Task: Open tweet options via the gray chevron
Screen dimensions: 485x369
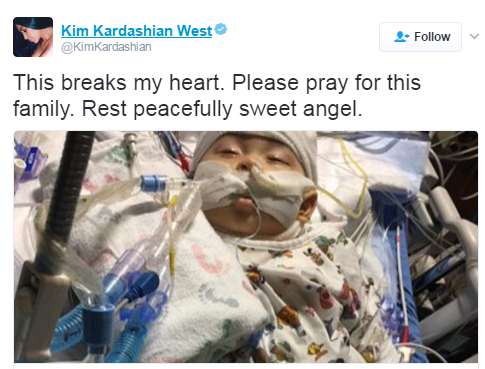Action: pyautogui.click(x=474, y=36)
